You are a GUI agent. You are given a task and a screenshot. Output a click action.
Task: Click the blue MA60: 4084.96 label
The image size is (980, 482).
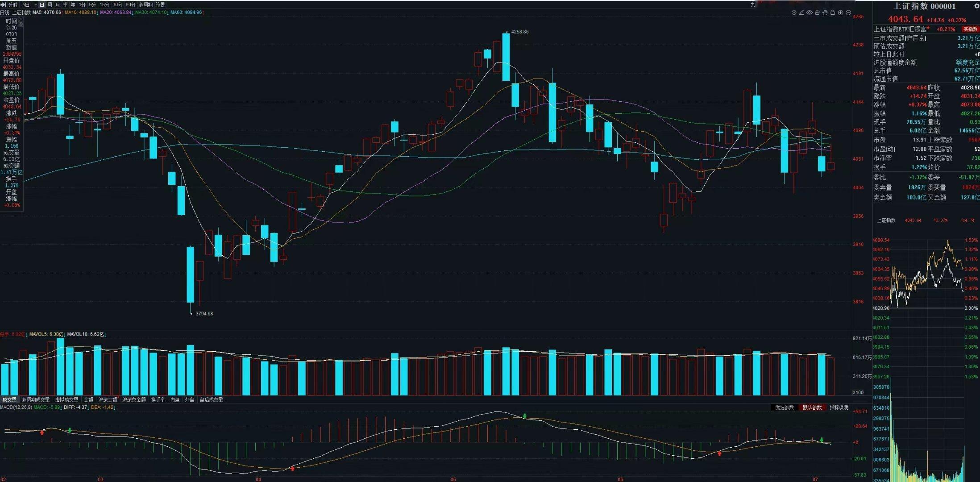186,12
